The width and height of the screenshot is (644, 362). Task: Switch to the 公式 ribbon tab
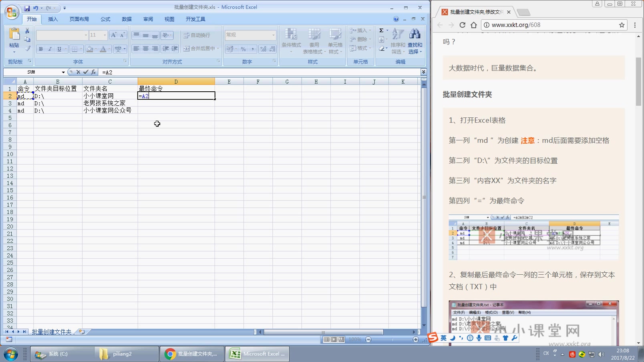105,19
